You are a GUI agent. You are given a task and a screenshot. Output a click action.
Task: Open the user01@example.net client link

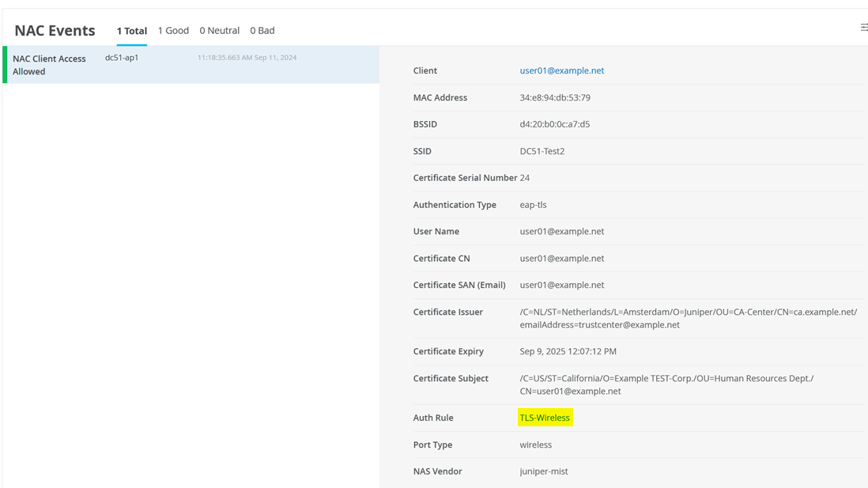click(x=561, y=70)
